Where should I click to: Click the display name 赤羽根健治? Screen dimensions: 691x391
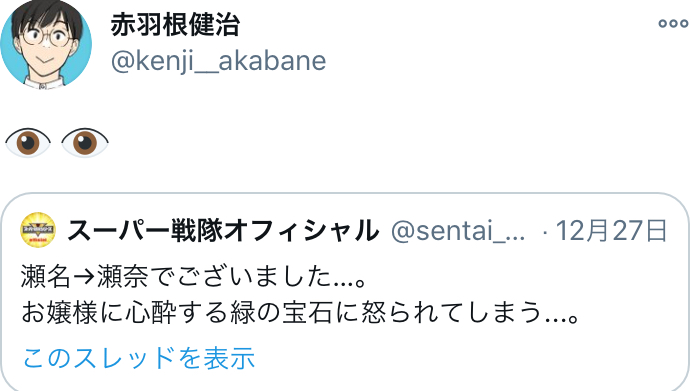(x=175, y=25)
